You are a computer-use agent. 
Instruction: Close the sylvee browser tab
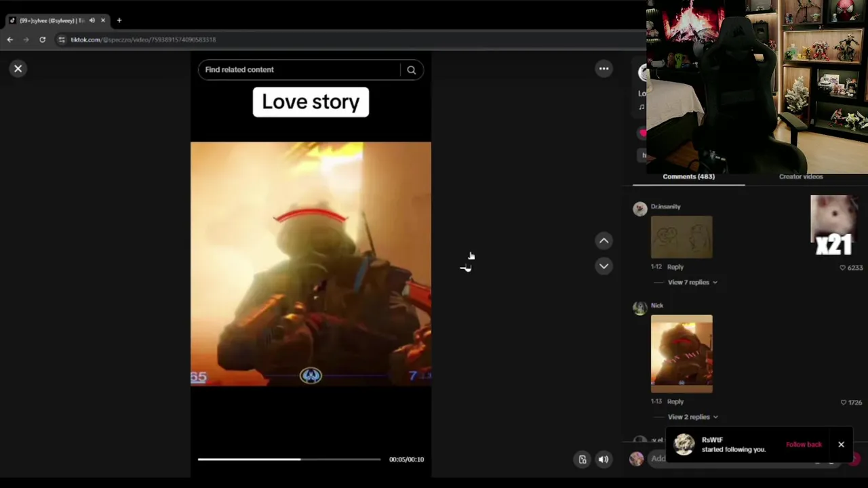pos(103,20)
